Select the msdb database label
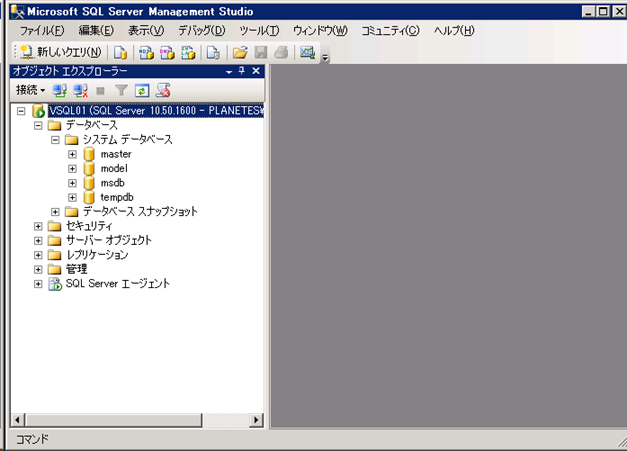Viewport: 627px width, 451px height. coord(112,183)
